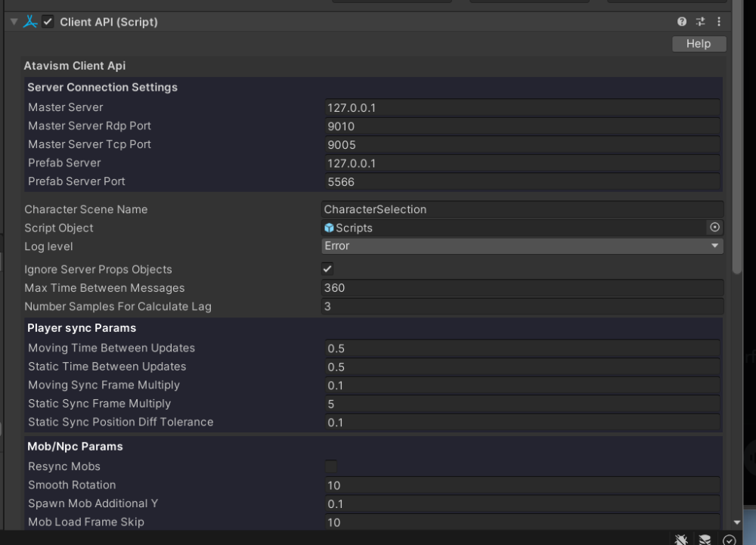Click the scrollbar down arrow

pyautogui.click(x=738, y=522)
